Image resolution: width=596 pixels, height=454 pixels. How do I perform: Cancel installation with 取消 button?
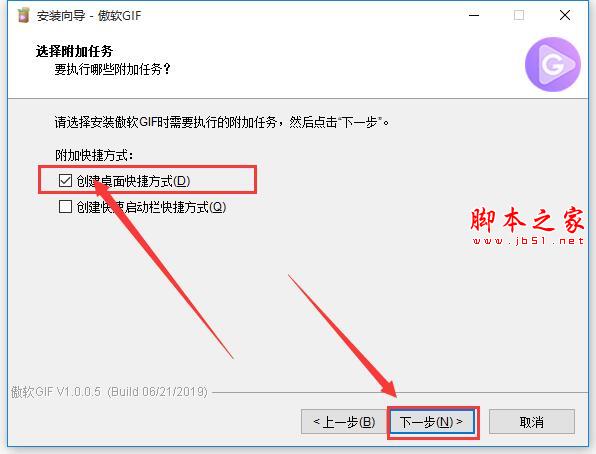tap(532, 421)
